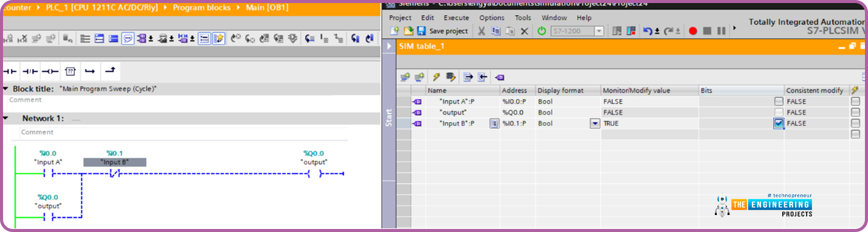This screenshot has height=232, width=868.
Task: Tick consistent modify checkbox in Input A row
Action: (855, 101)
